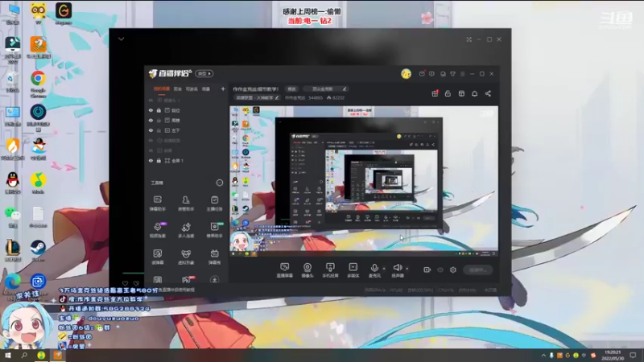Viewport: 644px width, 362px height.
Task: Add the multimedia source below the preview
Action: click(353, 270)
